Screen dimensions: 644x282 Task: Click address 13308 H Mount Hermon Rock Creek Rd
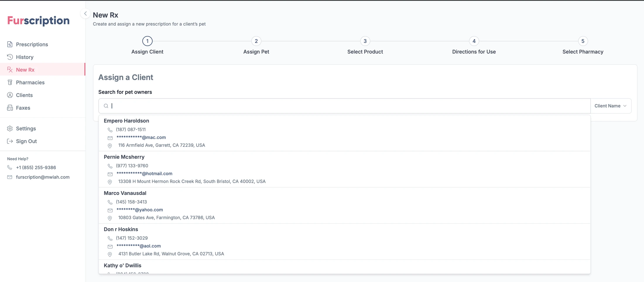[x=192, y=181]
